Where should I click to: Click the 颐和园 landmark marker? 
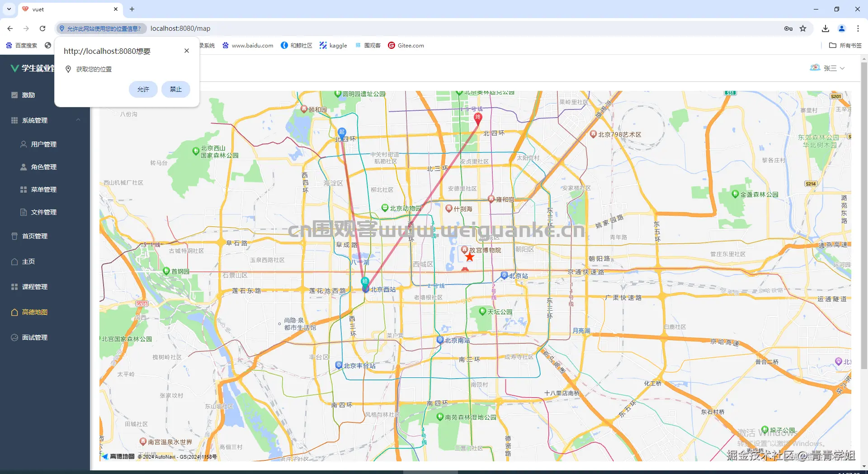304,109
